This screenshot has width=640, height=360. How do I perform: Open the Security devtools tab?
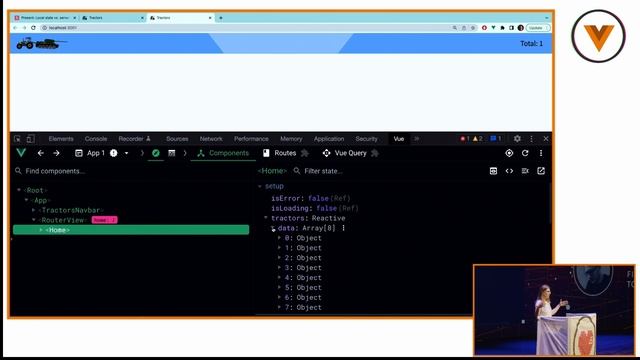[x=366, y=139]
